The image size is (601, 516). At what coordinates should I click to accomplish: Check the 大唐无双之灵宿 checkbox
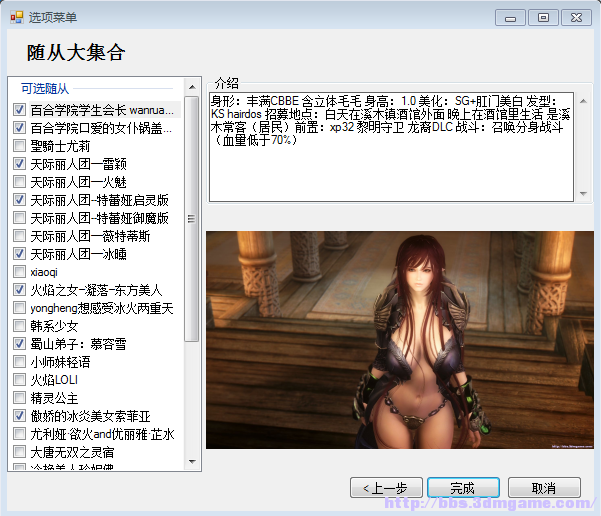pos(19,452)
